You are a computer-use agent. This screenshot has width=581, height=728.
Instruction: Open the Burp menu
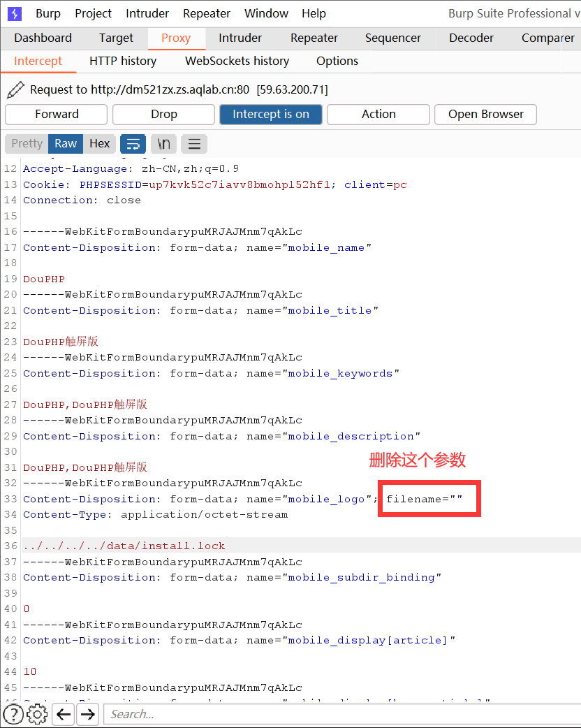[x=48, y=13]
